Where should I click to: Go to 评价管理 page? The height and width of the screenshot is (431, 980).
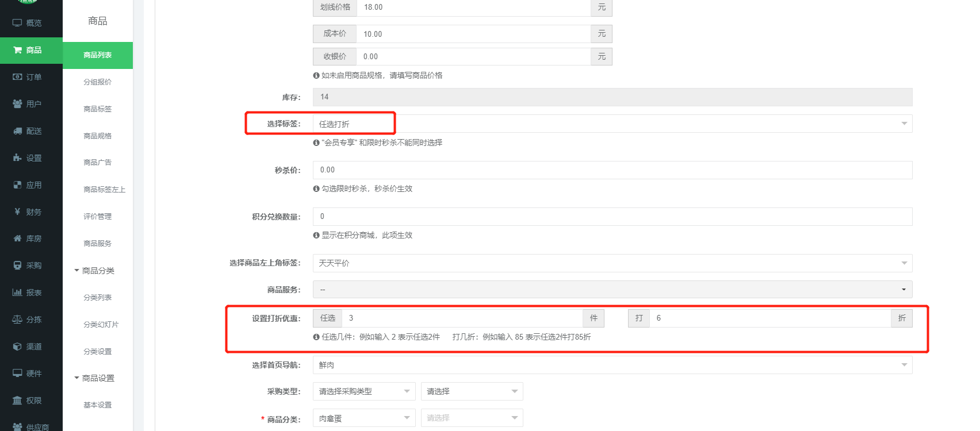coord(97,217)
